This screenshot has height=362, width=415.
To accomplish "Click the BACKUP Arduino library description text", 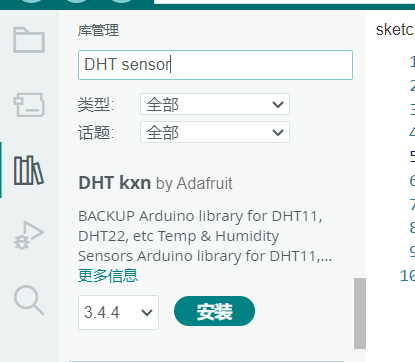I will [205, 236].
